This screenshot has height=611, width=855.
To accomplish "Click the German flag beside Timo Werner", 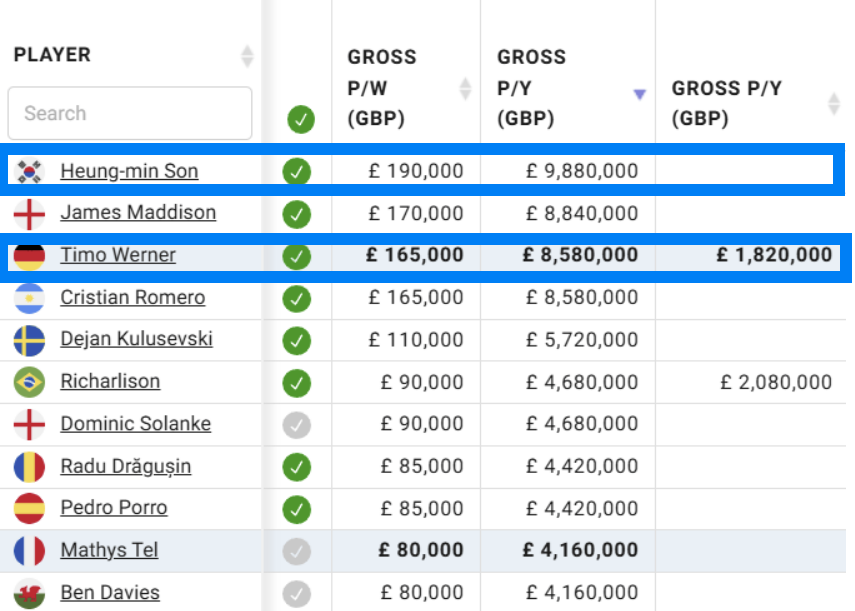I will pos(29,256).
